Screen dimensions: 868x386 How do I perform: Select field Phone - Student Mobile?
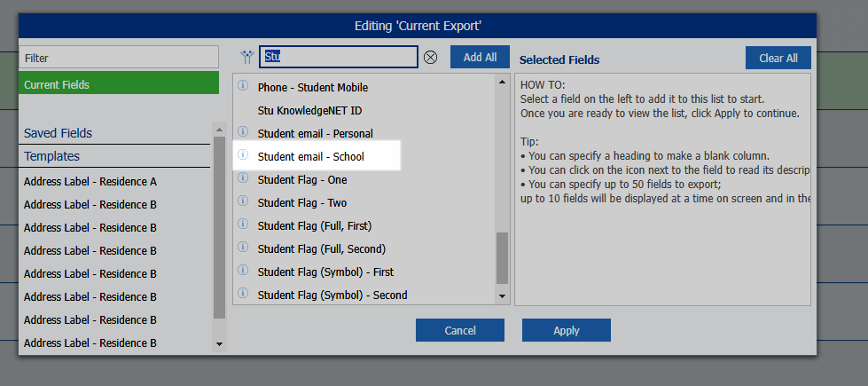click(313, 88)
